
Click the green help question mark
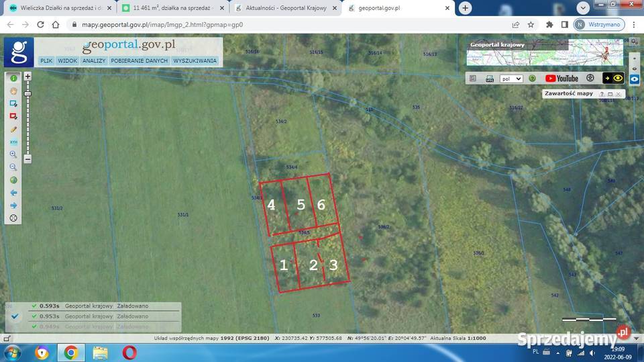(532, 79)
